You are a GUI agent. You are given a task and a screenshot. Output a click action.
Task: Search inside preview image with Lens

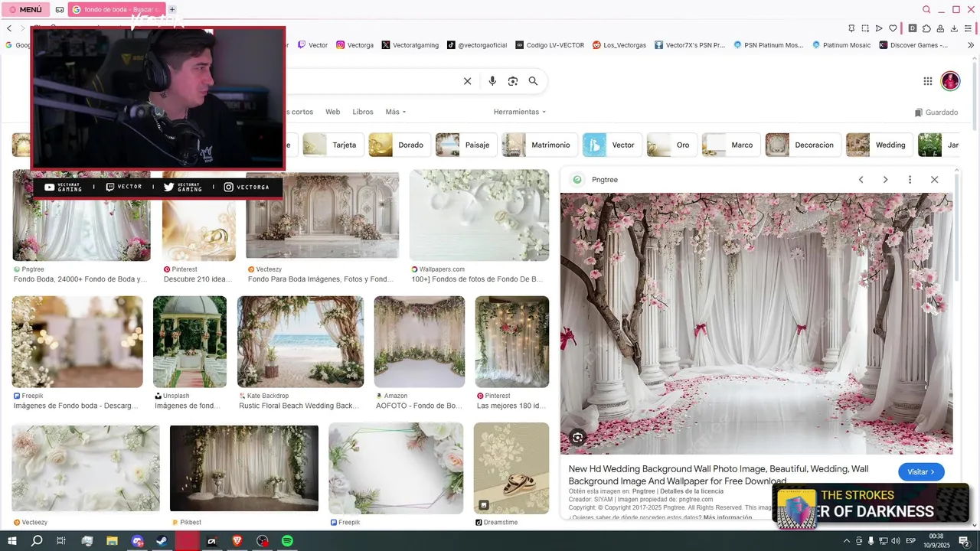pyautogui.click(x=577, y=438)
